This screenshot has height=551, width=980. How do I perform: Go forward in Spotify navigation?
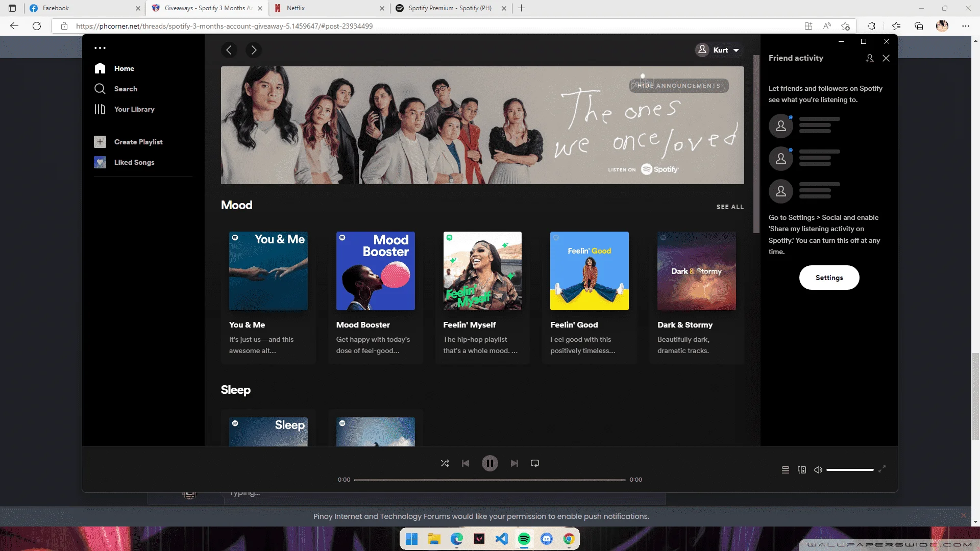[x=254, y=50]
